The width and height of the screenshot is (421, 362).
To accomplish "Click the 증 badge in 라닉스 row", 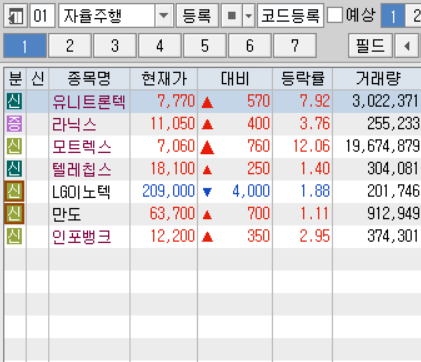I will pyautogui.click(x=14, y=124).
